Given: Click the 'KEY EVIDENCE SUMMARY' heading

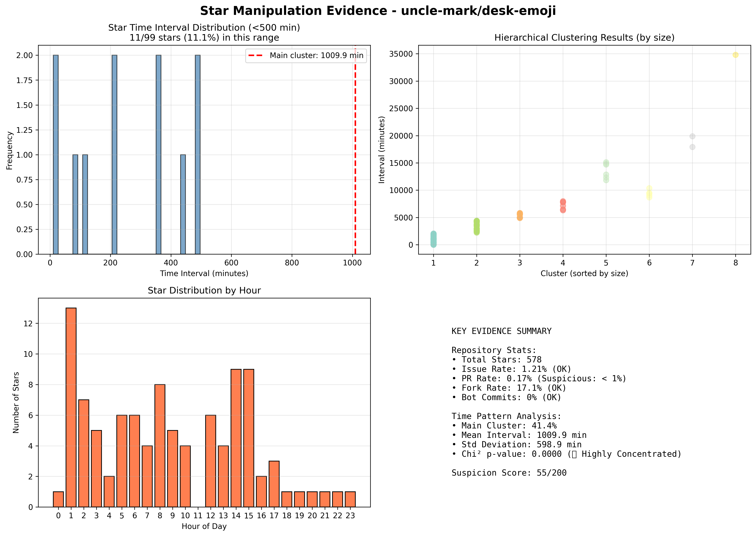Looking at the screenshot, I should [501, 331].
